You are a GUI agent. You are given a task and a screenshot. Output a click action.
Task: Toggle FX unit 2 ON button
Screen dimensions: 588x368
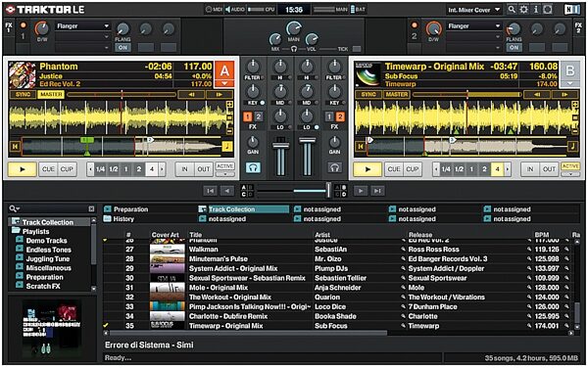(x=514, y=48)
